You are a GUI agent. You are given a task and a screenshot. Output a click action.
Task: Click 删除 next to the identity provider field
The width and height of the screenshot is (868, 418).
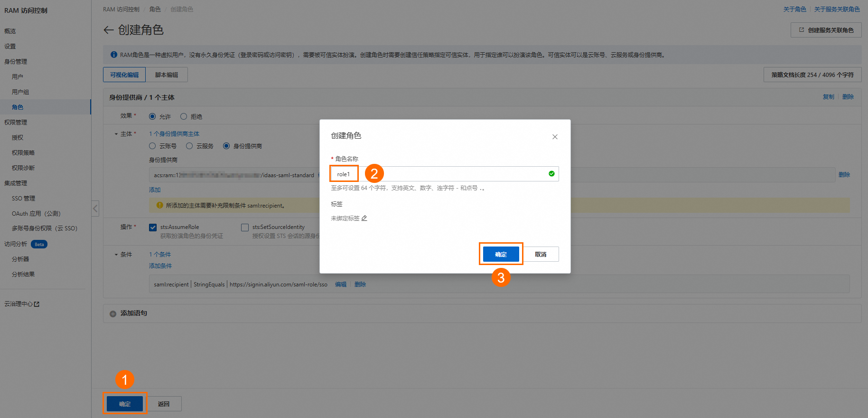[x=844, y=174]
